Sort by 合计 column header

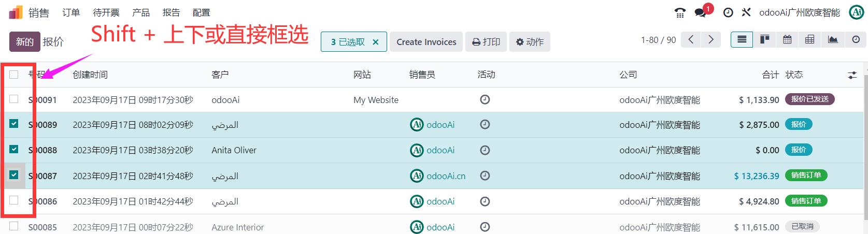[x=770, y=75]
